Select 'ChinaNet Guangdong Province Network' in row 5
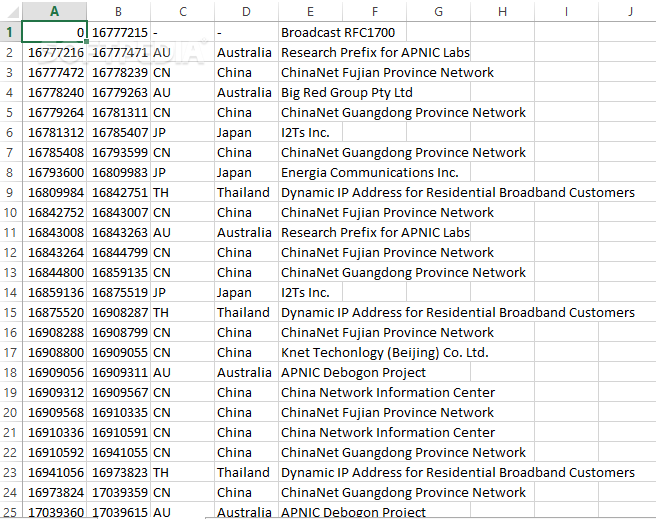 click(403, 112)
